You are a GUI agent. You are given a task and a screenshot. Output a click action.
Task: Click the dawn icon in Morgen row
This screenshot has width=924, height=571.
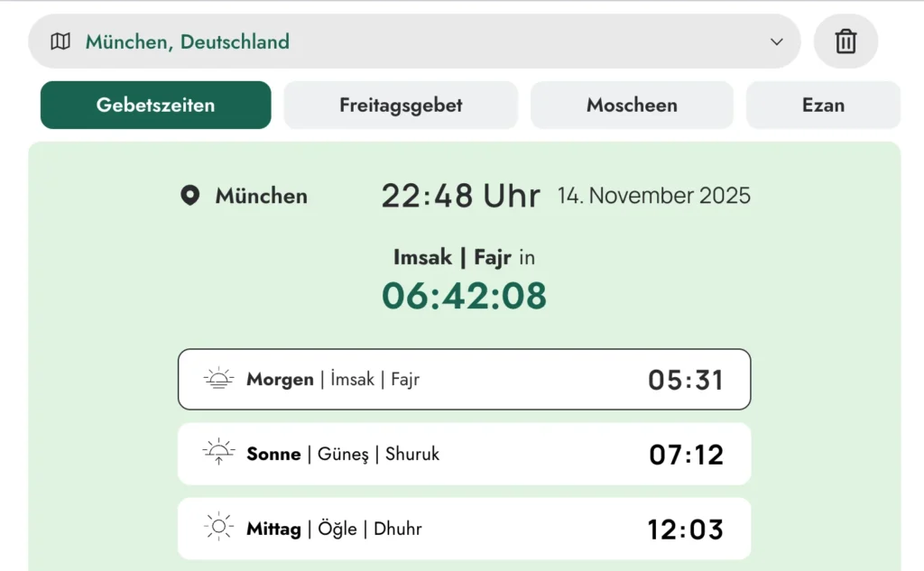click(218, 380)
